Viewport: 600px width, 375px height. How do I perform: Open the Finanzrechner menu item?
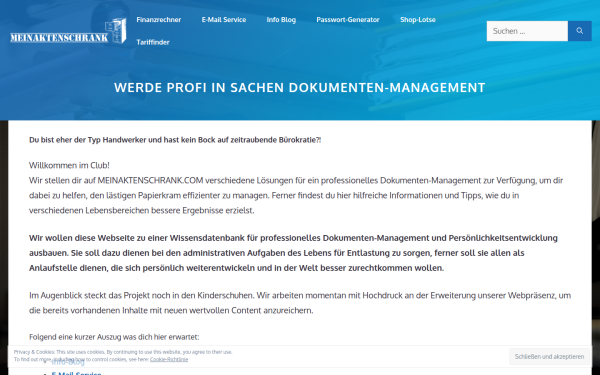click(x=158, y=20)
